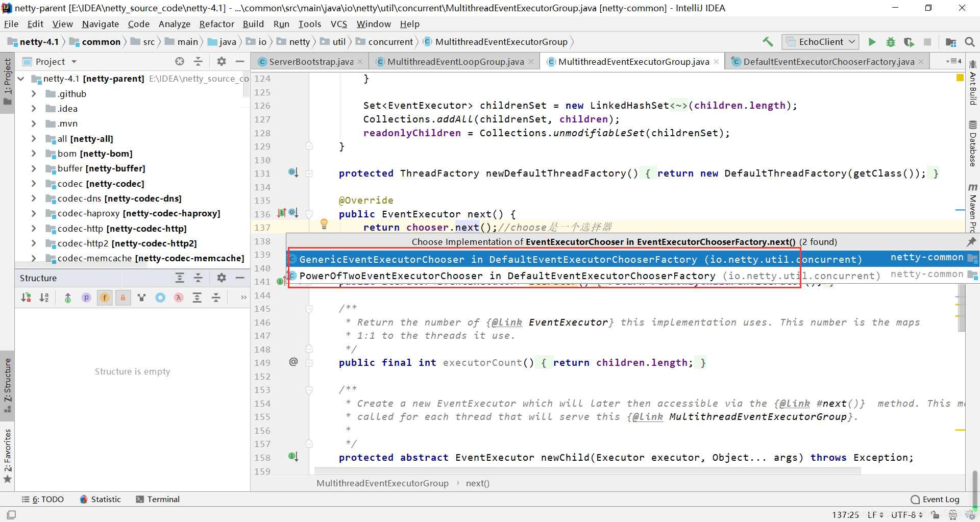The height and width of the screenshot is (522, 980).
Task: Expand the buffer [netty-buffer] module
Action: point(34,168)
